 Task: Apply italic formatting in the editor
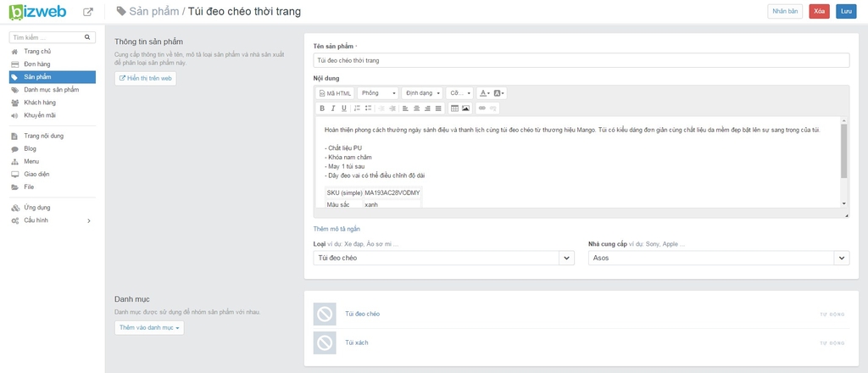[333, 109]
